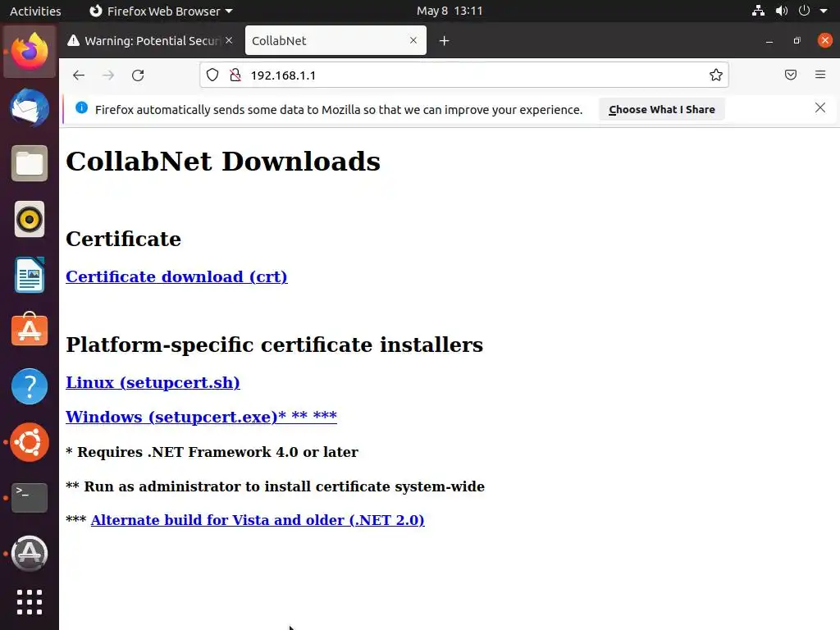Image resolution: width=840 pixels, height=630 pixels.
Task: Launch Rhythmbox music player
Action: click(x=30, y=219)
